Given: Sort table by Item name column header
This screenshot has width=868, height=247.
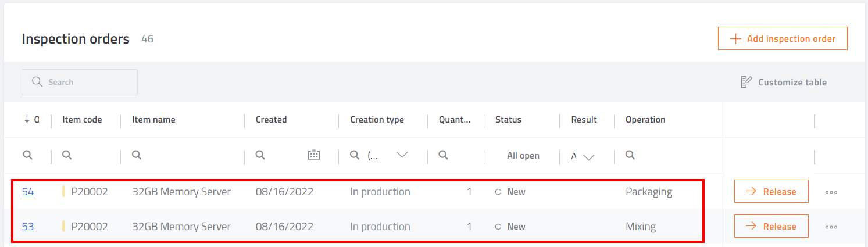Looking at the screenshot, I should pos(153,120).
